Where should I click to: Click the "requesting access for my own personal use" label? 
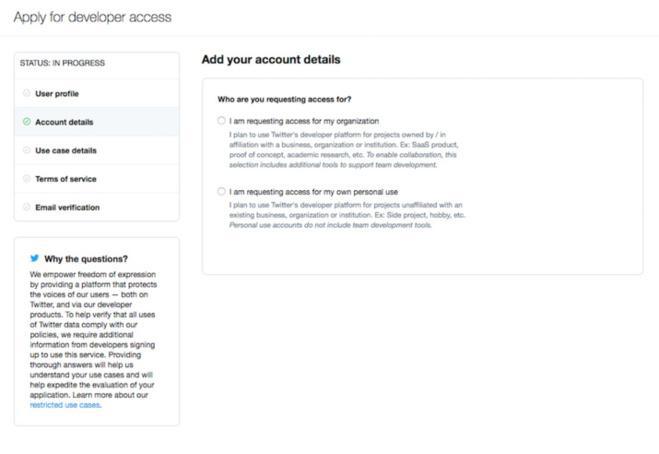(311, 190)
